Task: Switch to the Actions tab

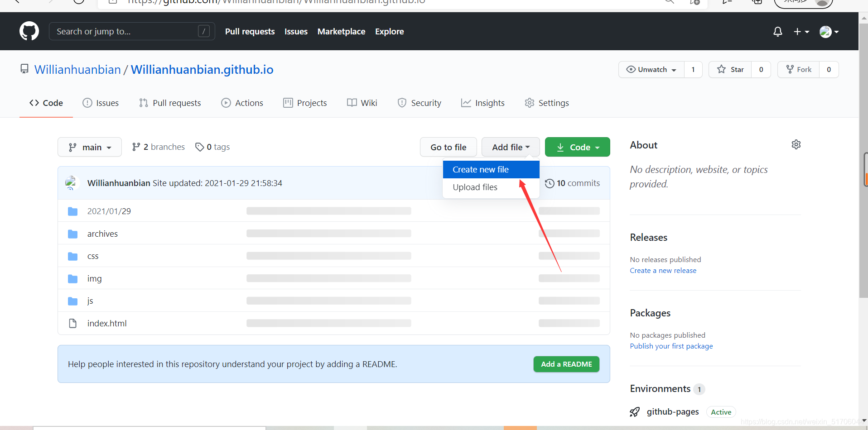Action: click(242, 103)
